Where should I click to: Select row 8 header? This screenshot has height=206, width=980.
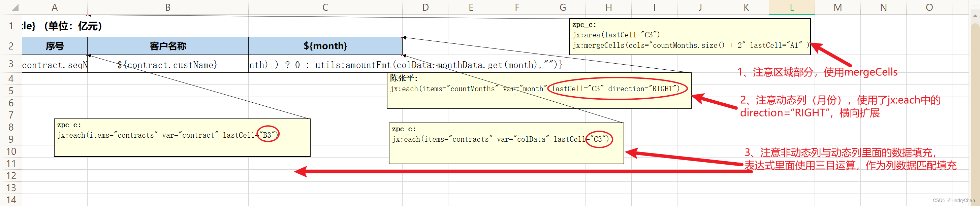point(11,127)
